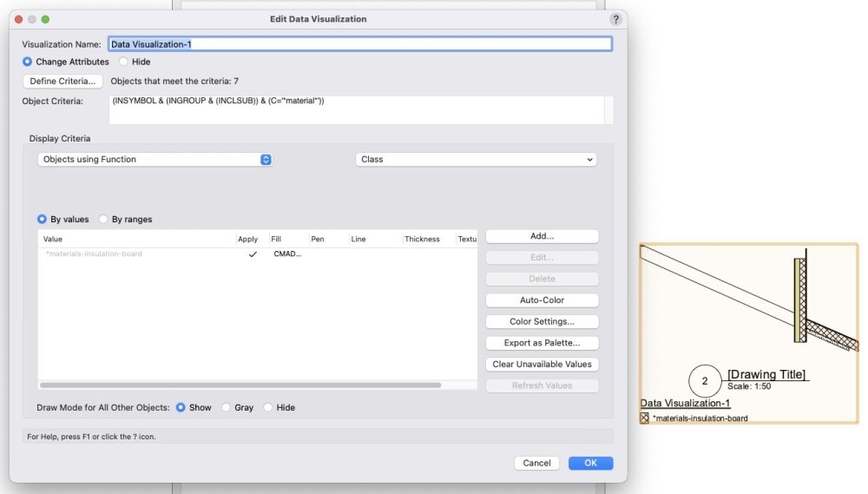
Task: Select the Hide radio button near Visualization Name
Action: (x=123, y=62)
